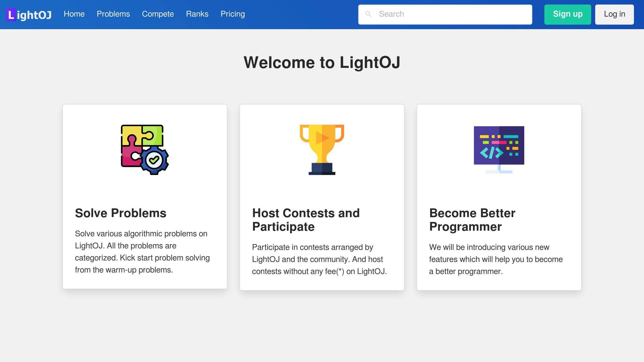
Task: Click inside the Search input field
Action: (440, 14)
